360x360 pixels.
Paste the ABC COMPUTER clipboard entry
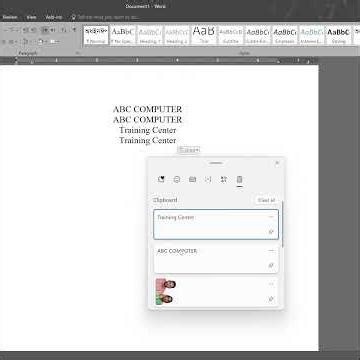(x=216, y=258)
